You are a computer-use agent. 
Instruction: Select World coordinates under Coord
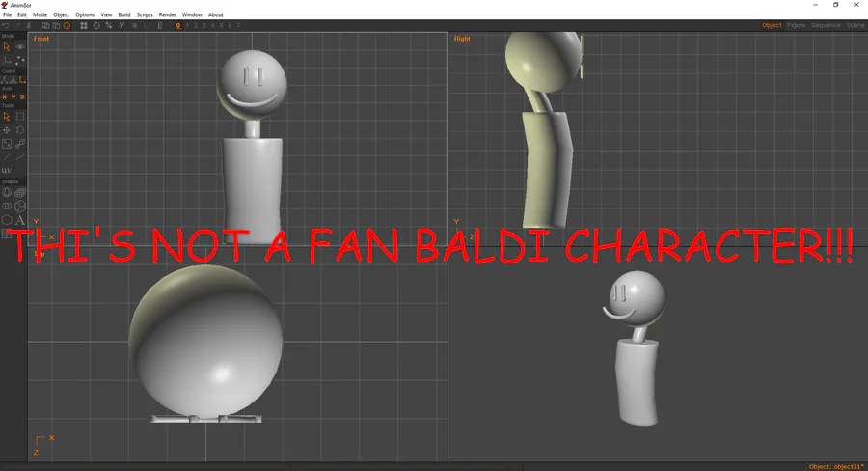(4, 80)
